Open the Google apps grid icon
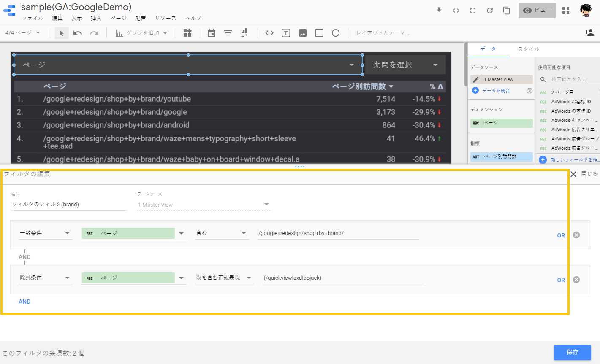This screenshot has height=364, width=600. coord(566,11)
